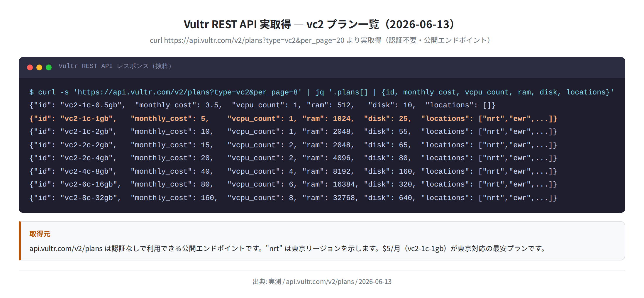Click the '取得元' note heading
This screenshot has height=298, width=644.
point(40,234)
